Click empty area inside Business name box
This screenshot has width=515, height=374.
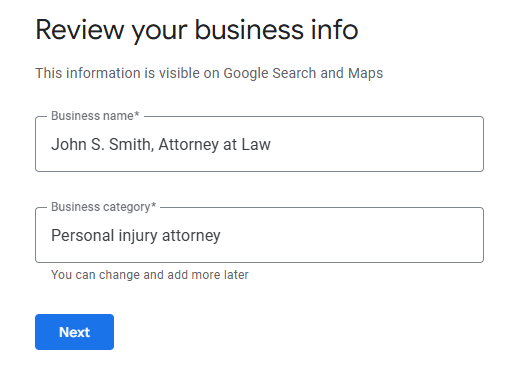pyautogui.click(x=377, y=144)
